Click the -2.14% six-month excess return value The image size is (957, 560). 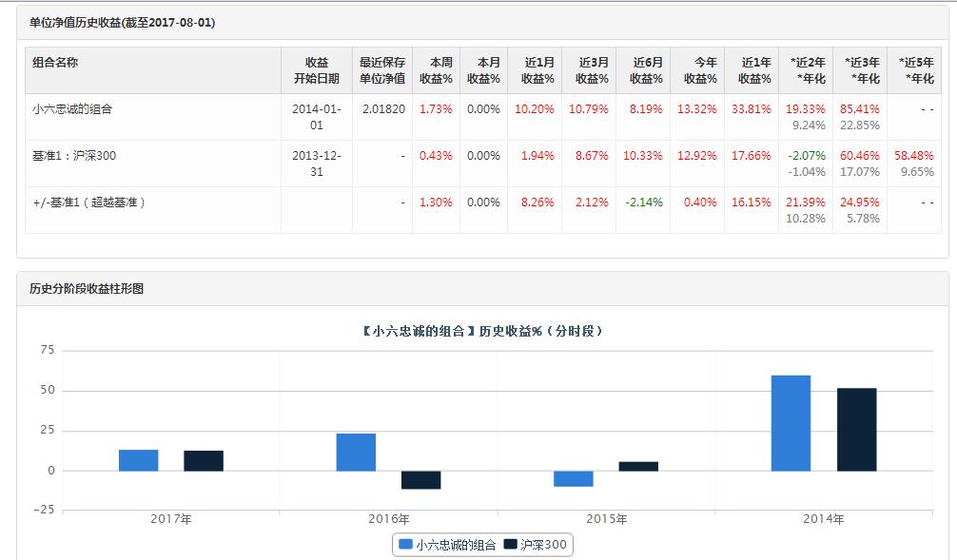click(643, 201)
